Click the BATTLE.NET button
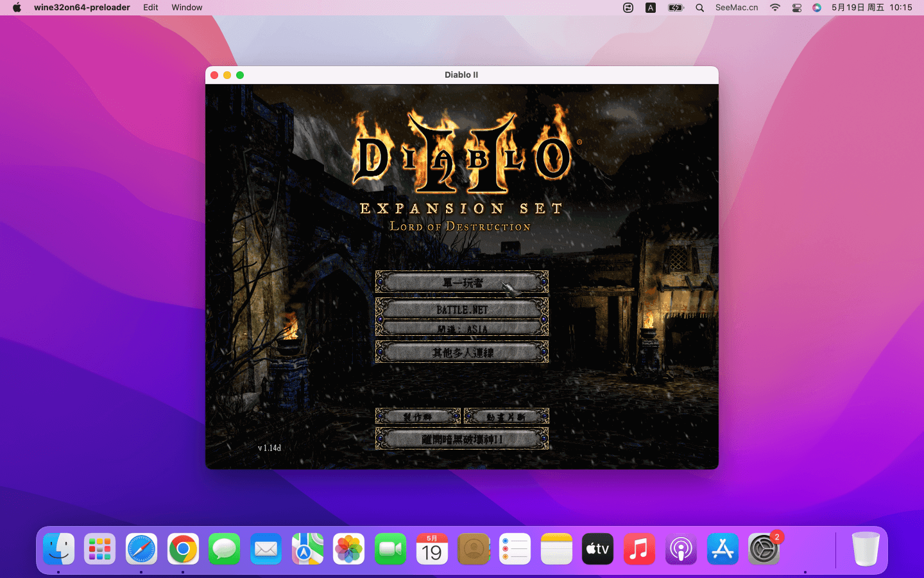924x578 pixels. point(462,310)
